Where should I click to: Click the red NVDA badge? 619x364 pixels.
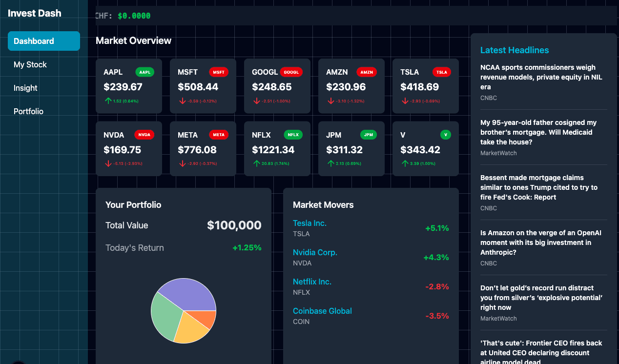coord(144,135)
